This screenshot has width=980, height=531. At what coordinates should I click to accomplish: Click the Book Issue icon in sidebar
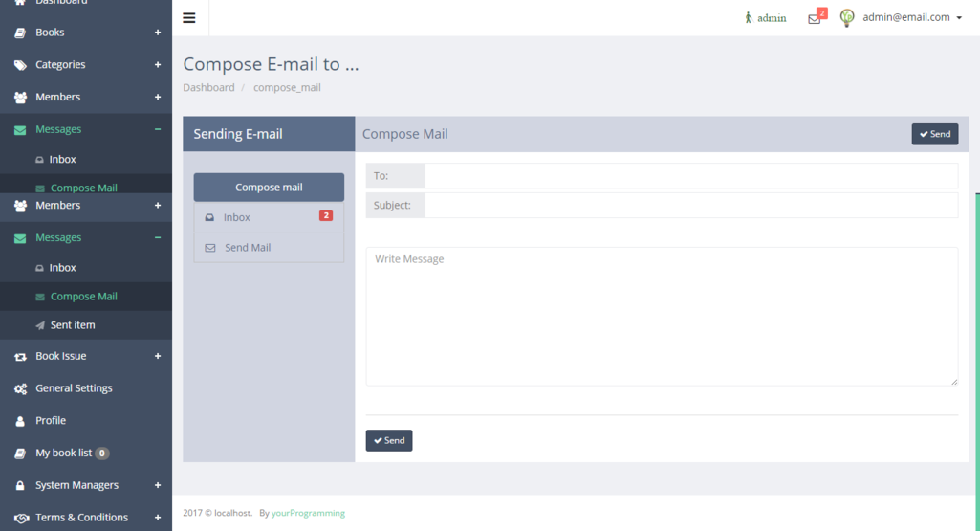click(x=20, y=356)
